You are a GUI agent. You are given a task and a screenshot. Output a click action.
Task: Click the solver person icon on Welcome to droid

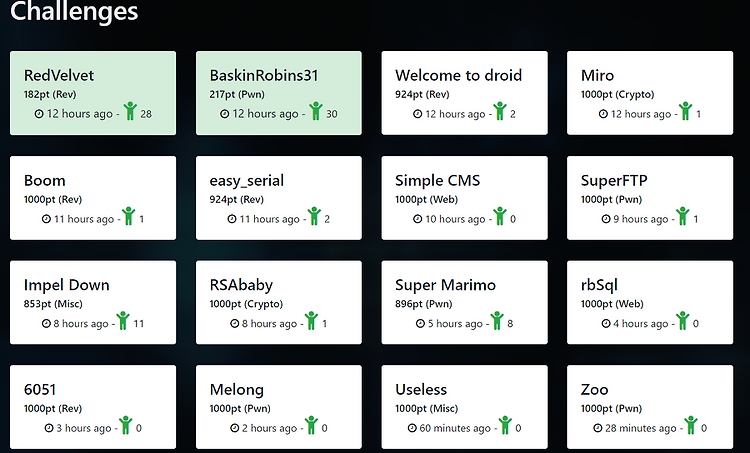point(500,111)
